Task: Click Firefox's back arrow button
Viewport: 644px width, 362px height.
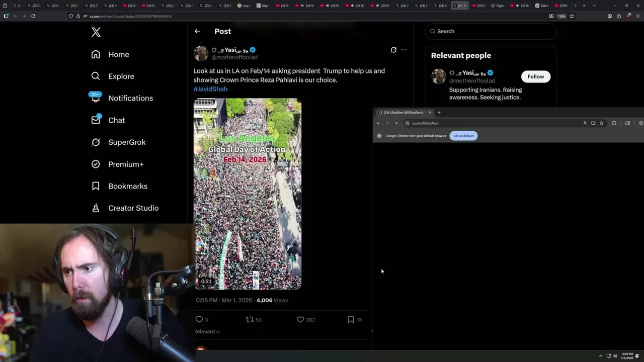Action: pos(15,16)
